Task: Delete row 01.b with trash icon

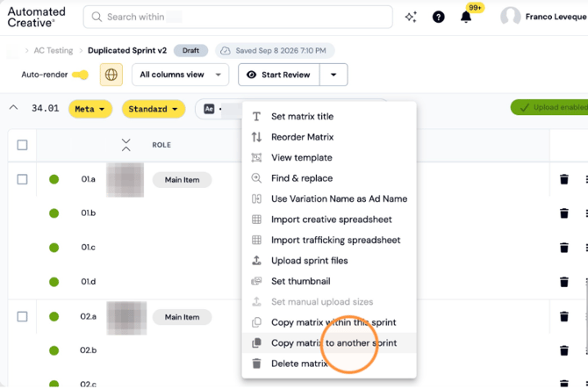Action: (564, 213)
